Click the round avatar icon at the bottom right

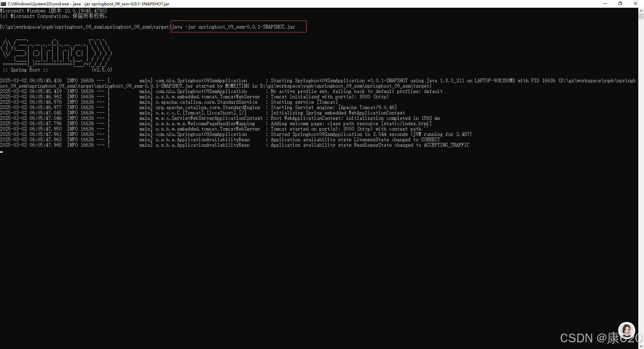[x=627, y=330]
